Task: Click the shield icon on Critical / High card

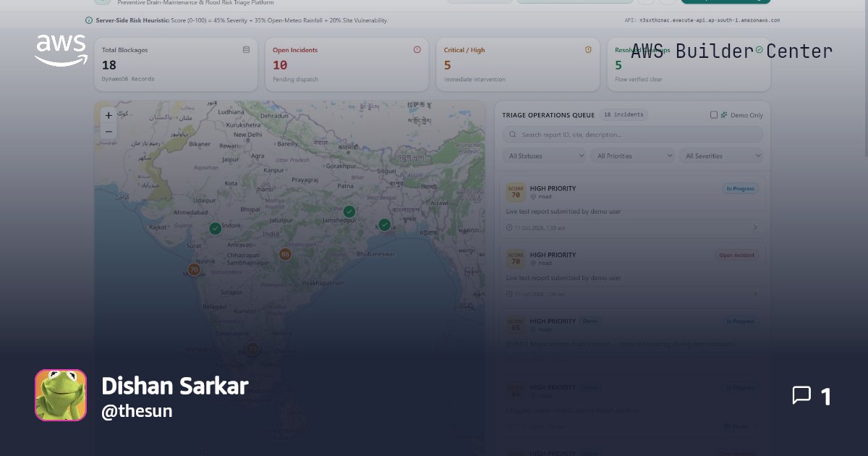Action: 588,50
